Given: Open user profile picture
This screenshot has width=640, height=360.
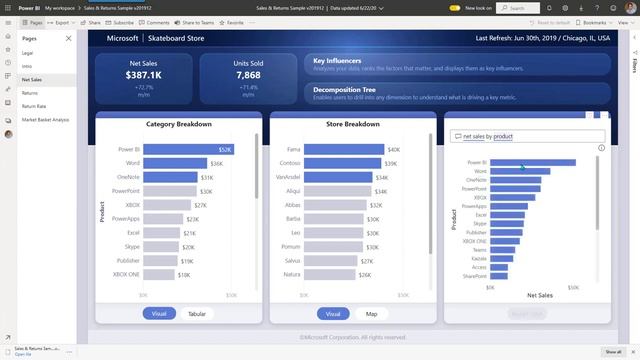Looking at the screenshot, I should 630,8.
